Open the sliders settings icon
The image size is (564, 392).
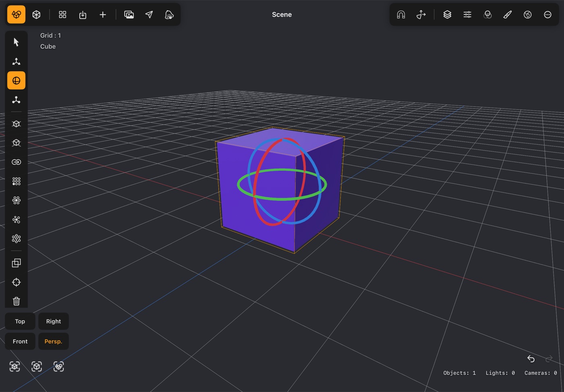467,15
